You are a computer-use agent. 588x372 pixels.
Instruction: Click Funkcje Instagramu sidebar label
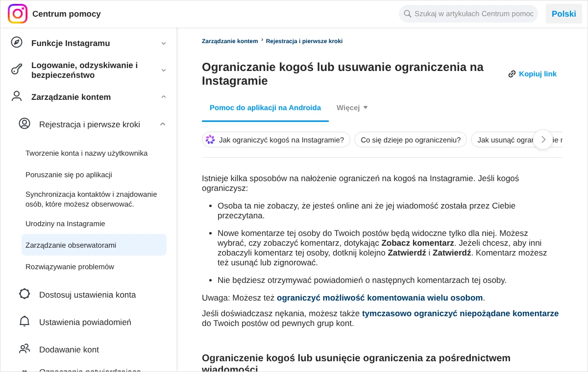click(x=71, y=43)
